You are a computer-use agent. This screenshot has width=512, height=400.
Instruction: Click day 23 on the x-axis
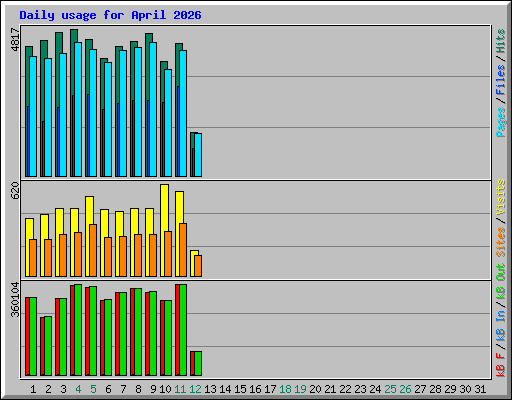click(360, 389)
